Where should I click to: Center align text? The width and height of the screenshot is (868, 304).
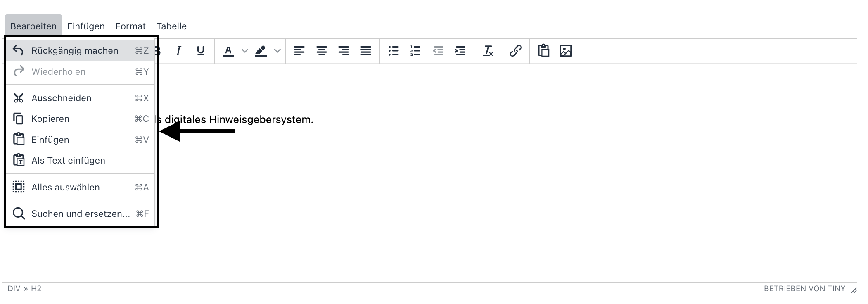click(322, 51)
